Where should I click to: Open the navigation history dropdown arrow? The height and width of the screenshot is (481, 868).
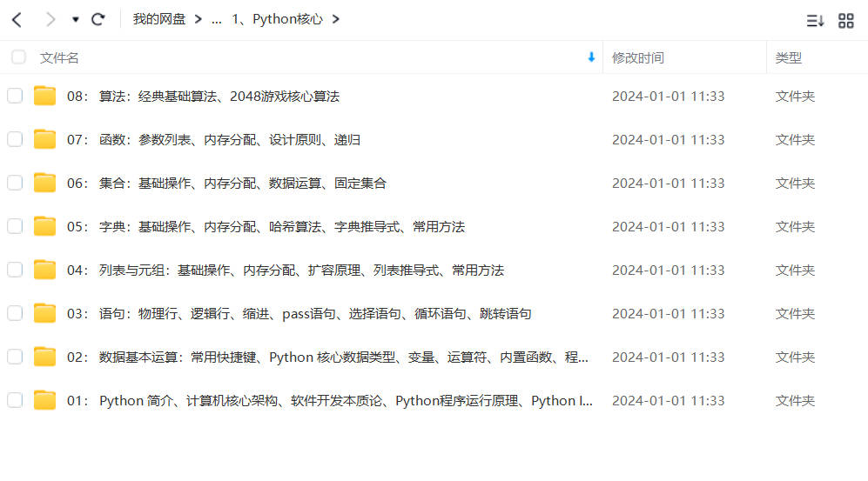click(x=75, y=20)
